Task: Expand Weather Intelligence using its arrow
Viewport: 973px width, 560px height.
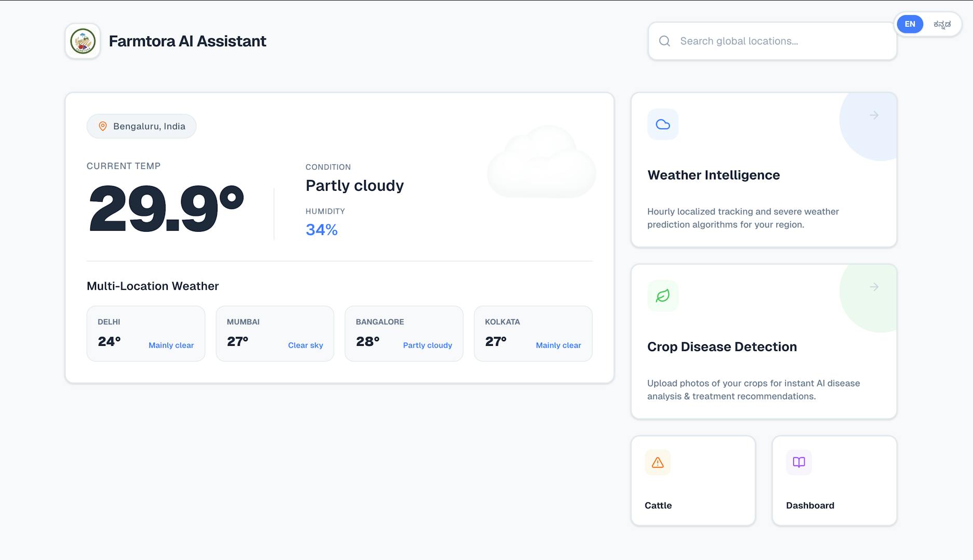Action: (x=874, y=115)
